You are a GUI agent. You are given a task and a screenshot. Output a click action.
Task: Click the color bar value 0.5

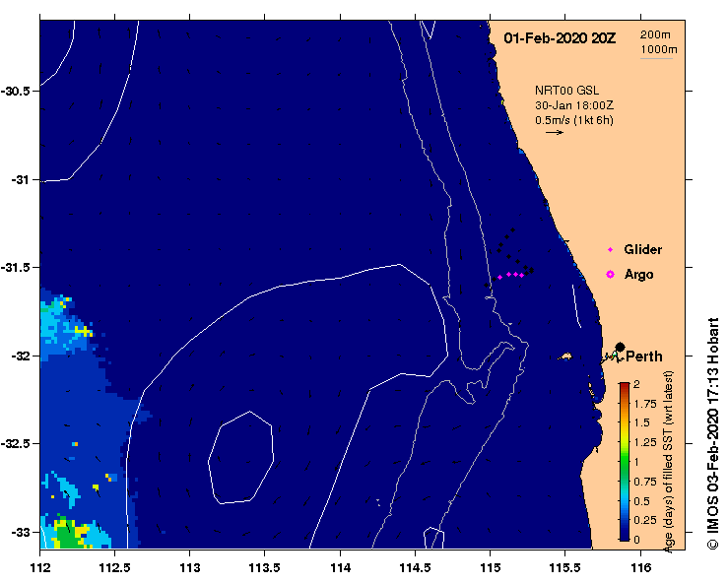[641, 501]
